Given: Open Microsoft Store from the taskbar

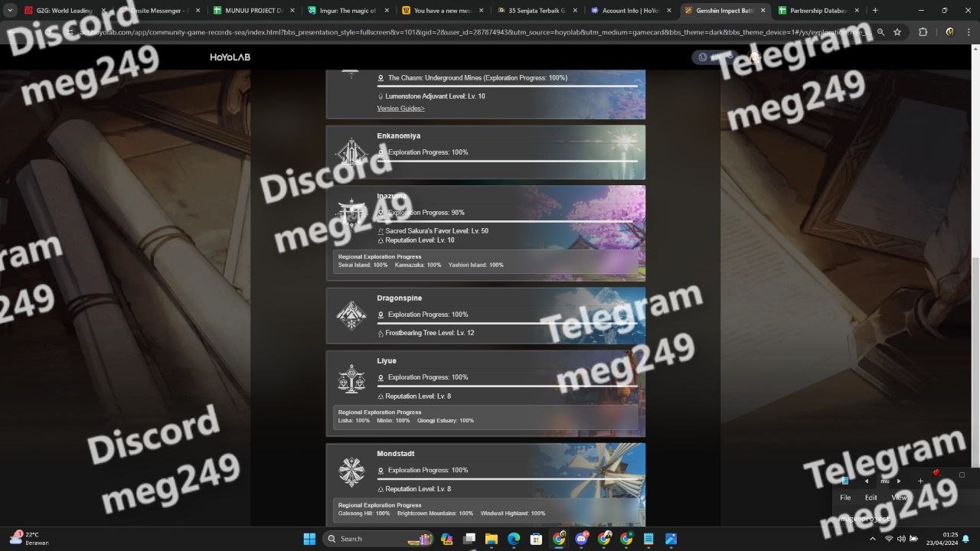Looking at the screenshot, I should pyautogui.click(x=537, y=539).
